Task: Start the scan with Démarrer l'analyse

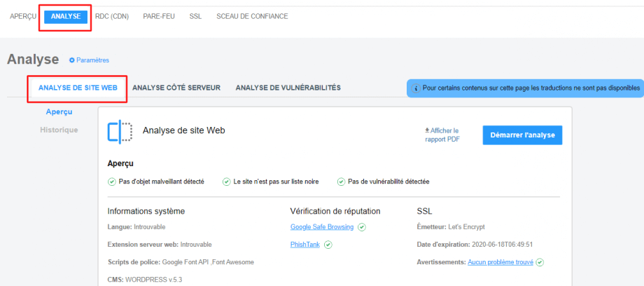Action: 522,135
